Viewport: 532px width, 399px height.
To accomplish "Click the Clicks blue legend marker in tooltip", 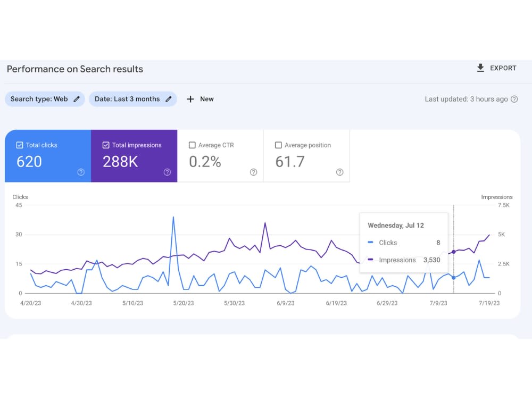I will pos(370,242).
